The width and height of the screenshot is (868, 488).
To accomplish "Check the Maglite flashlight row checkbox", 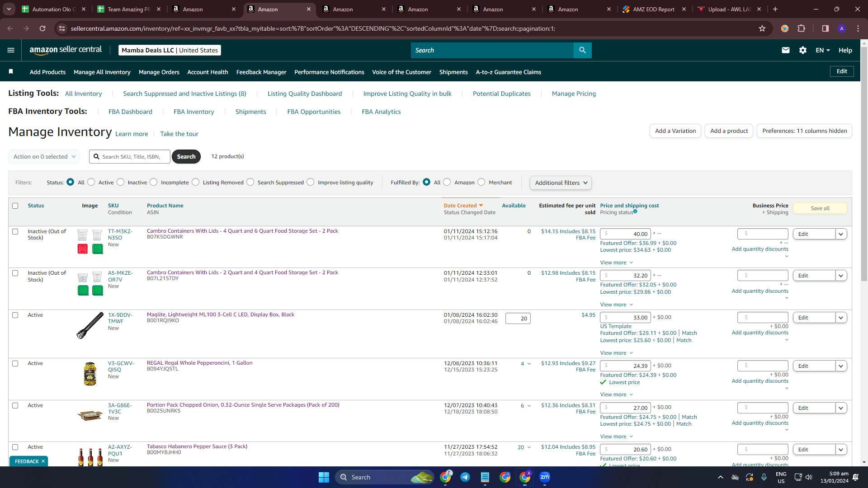I will click(x=15, y=315).
